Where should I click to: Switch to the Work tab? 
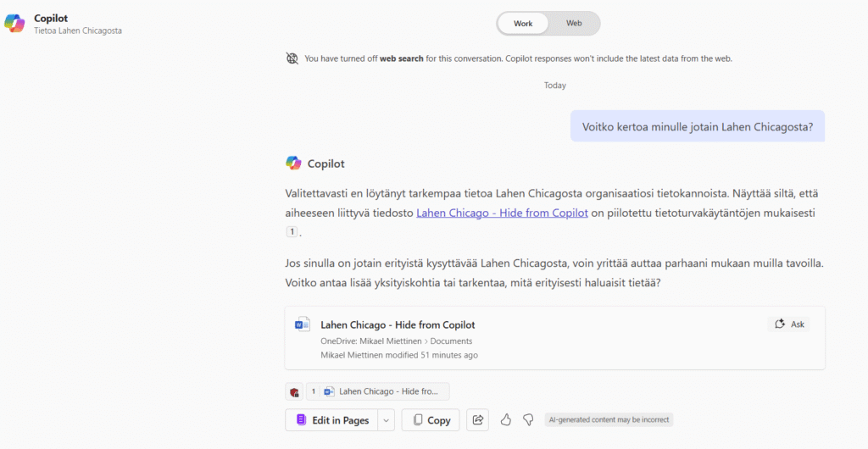[x=522, y=24]
